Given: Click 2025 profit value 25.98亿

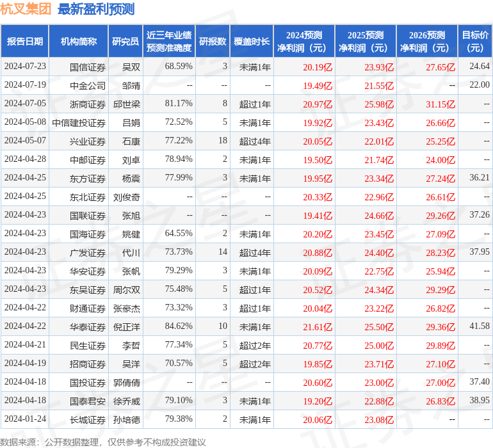Looking at the screenshot, I should coord(379,104).
